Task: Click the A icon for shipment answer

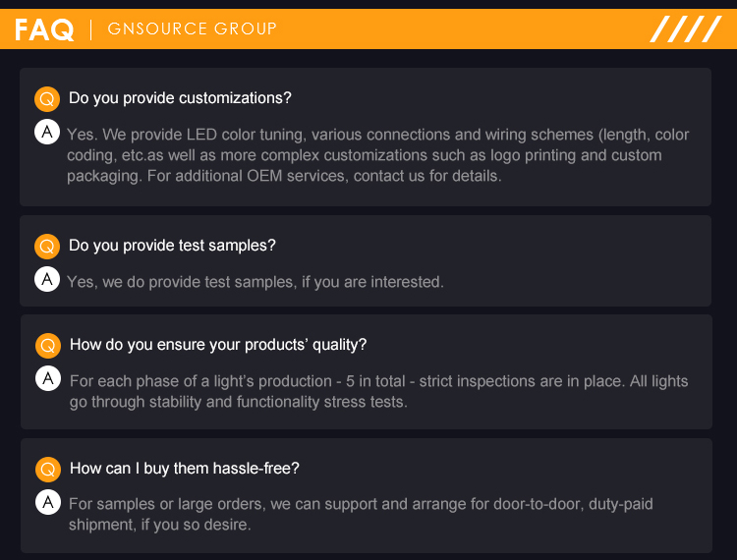Action: pyautogui.click(x=48, y=502)
